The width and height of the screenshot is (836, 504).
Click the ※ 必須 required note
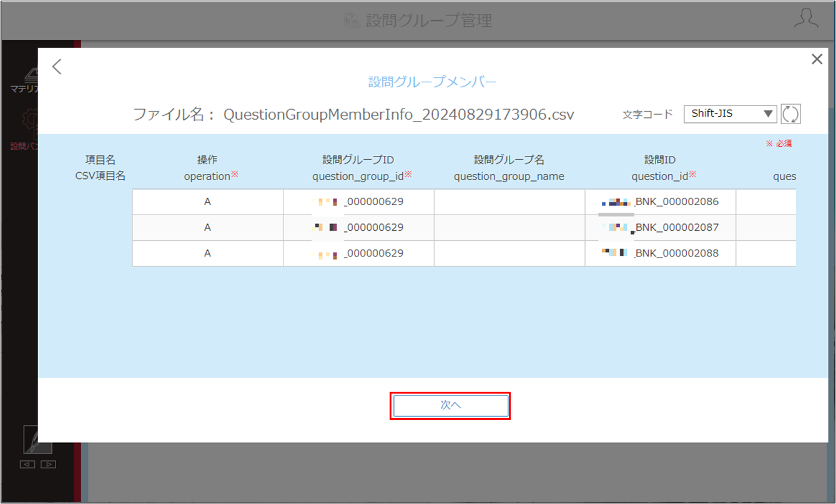(779, 143)
